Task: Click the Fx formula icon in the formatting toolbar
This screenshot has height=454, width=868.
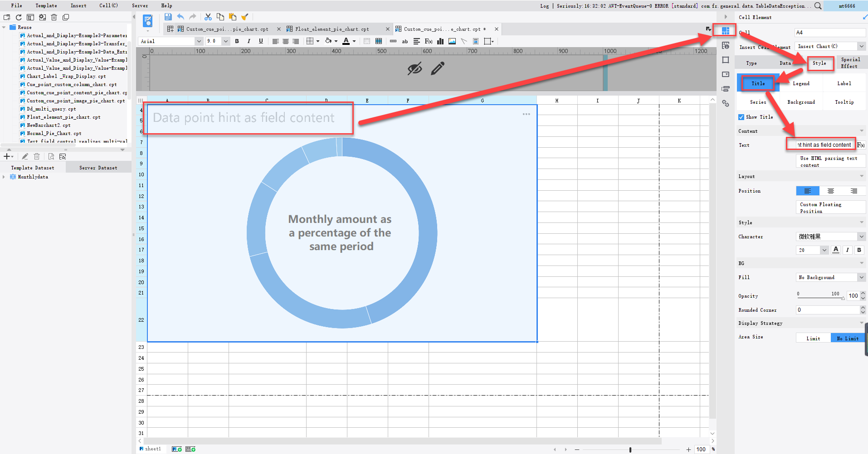Action: [x=429, y=41]
